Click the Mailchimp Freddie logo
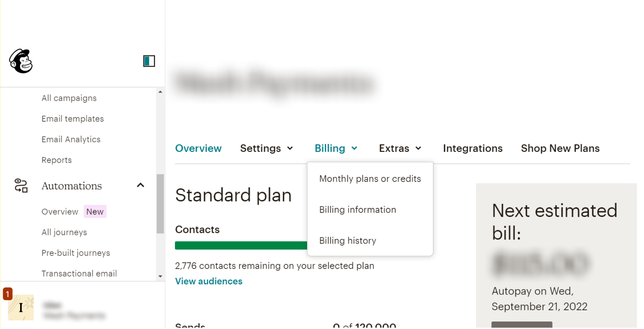Viewport: 644px width, 329px height. [21, 61]
